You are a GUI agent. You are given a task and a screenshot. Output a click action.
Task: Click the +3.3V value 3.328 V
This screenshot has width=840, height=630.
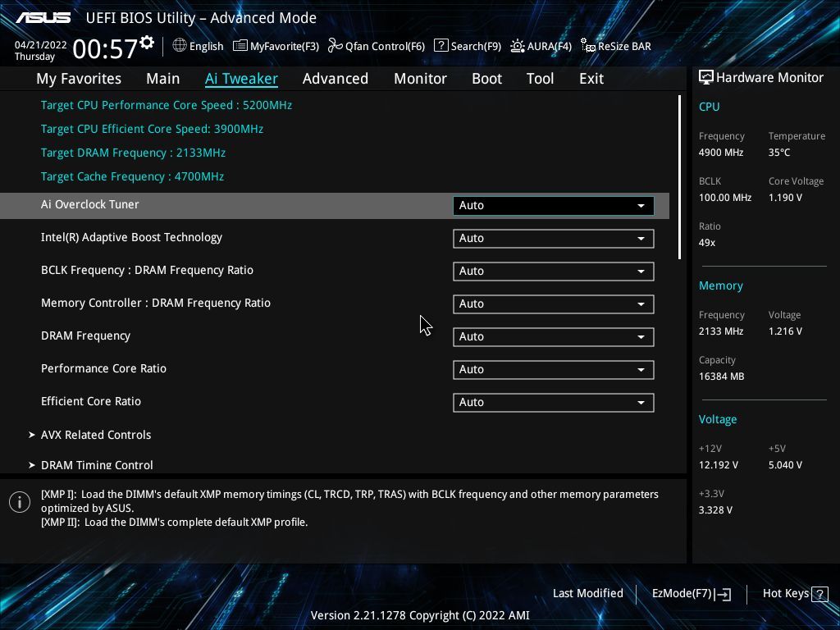coord(715,510)
